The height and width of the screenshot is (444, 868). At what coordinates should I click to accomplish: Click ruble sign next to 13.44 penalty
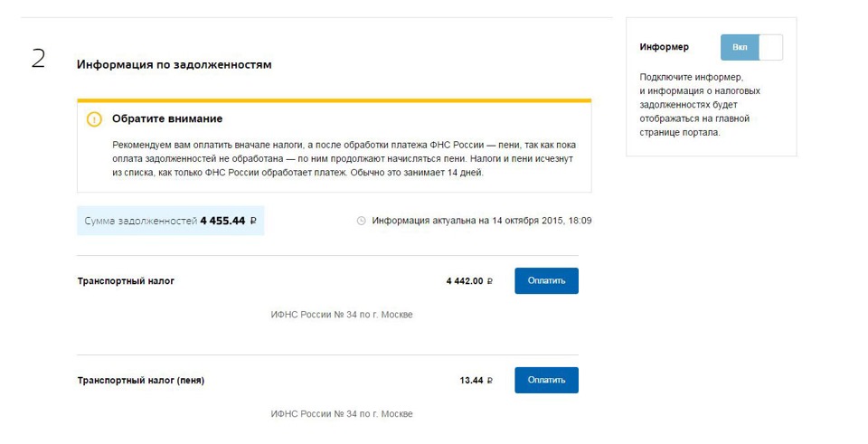click(x=490, y=381)
